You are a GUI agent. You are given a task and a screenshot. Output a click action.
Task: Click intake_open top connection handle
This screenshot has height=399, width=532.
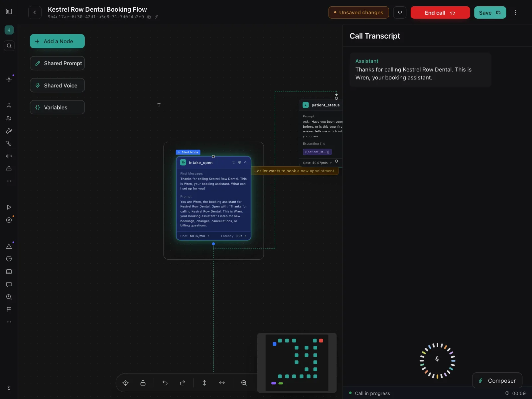(213, 157)
